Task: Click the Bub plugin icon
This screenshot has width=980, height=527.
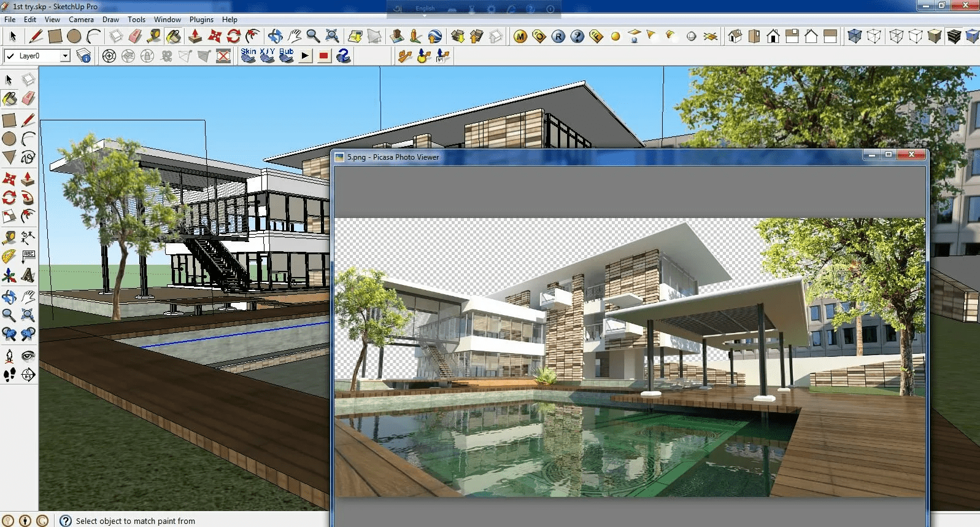Action: (x=287, y=56)
